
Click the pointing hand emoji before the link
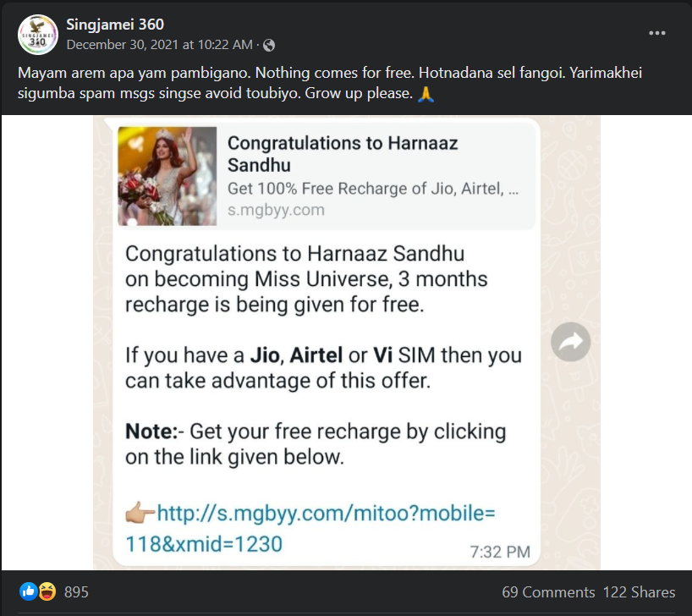[x=140, y=513]
